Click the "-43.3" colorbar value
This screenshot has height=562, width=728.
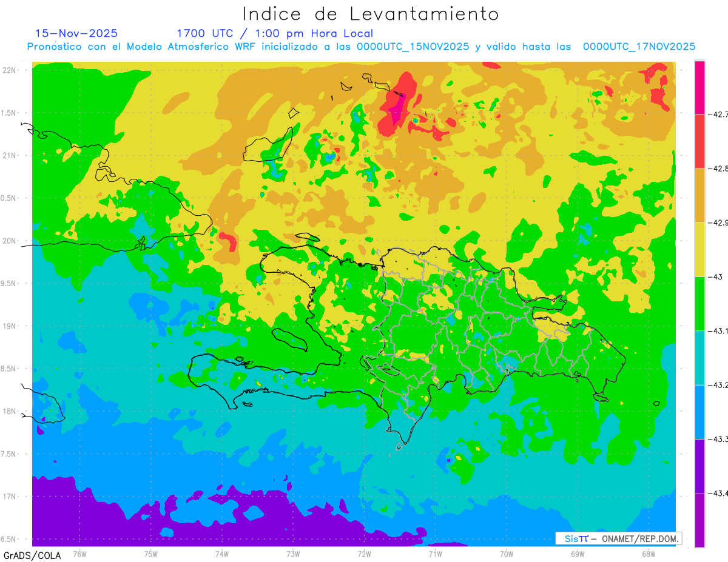tap(718, 439)
